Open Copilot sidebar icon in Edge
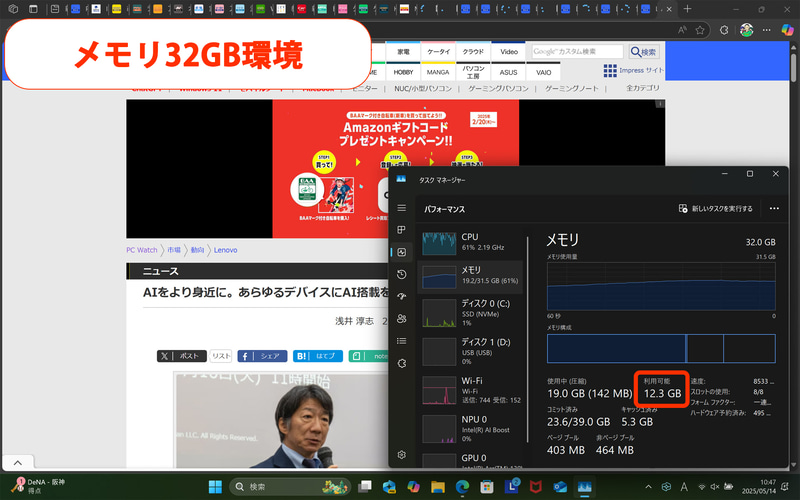Image resolution: width=800 pixels, height=500 pixels. click(x=787, y=30)
